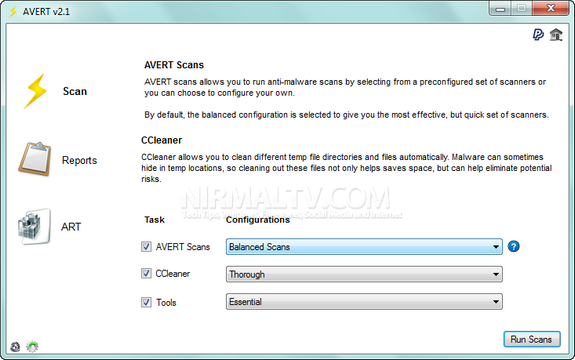575x360 pixels.
Task: Open the ART tools icon
Action: point(34,226)
